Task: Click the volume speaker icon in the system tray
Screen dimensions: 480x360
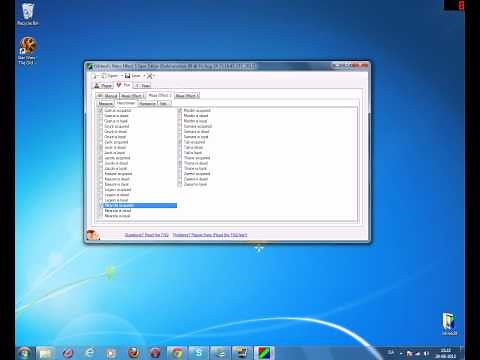Action: (x=427, y=354)
